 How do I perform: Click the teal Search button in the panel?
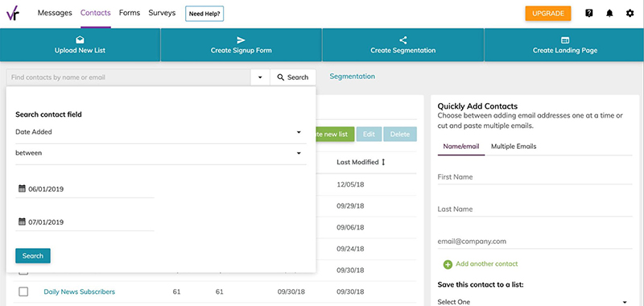coord(33,256)
